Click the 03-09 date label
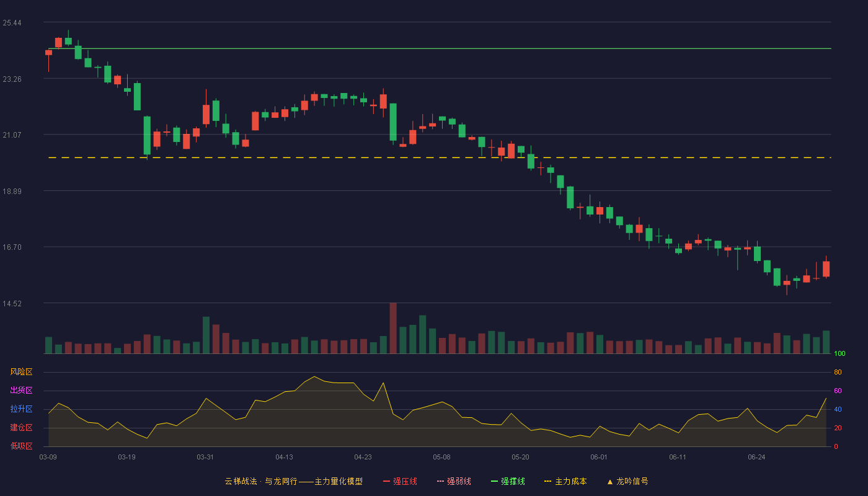This screenshot has height=496, width=868. click(x=48, y=457)
